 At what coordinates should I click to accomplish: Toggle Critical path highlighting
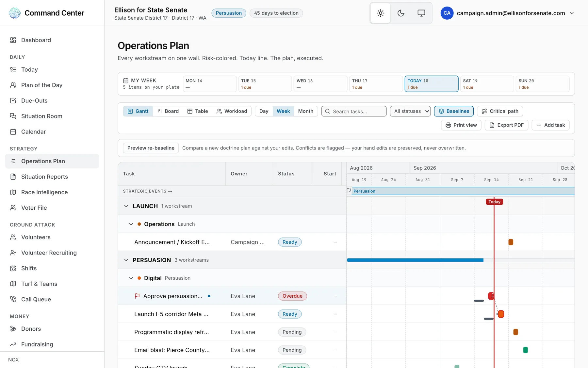coord(500,111)
